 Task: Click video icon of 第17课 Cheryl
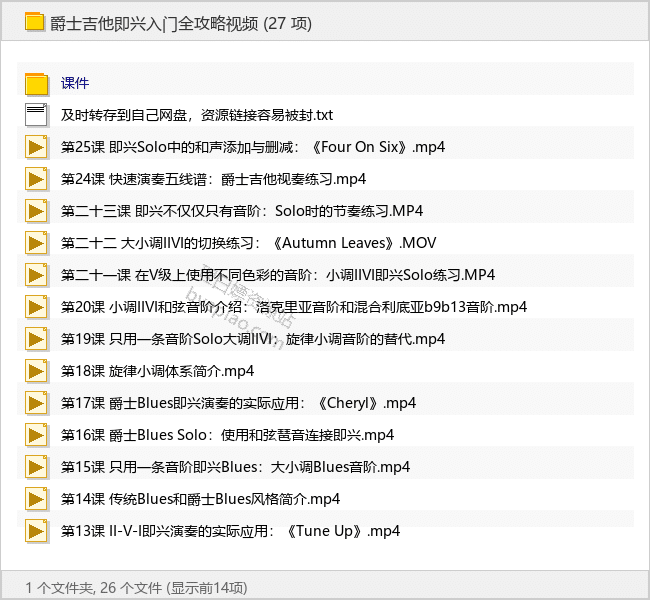[x=36, y=403]
